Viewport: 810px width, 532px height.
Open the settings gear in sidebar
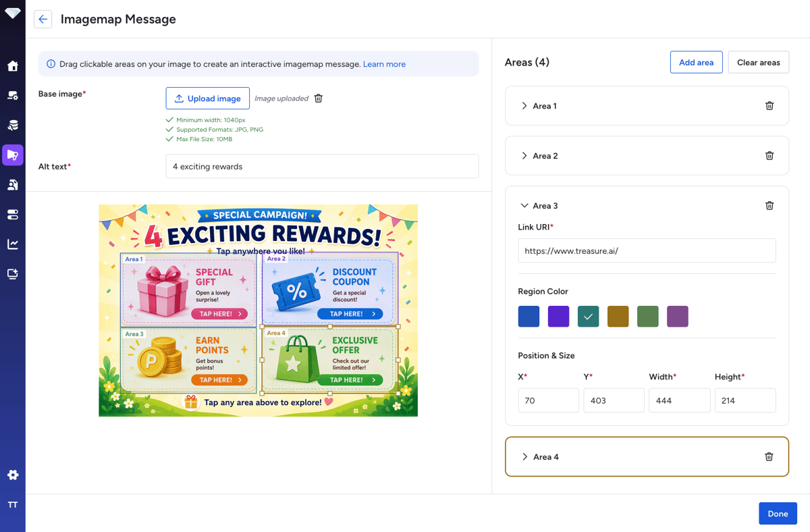point(13,475)
